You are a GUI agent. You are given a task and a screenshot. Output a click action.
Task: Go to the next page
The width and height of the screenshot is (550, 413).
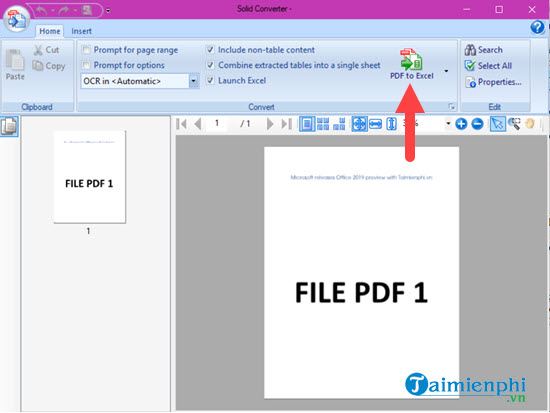tap(270, 124)
